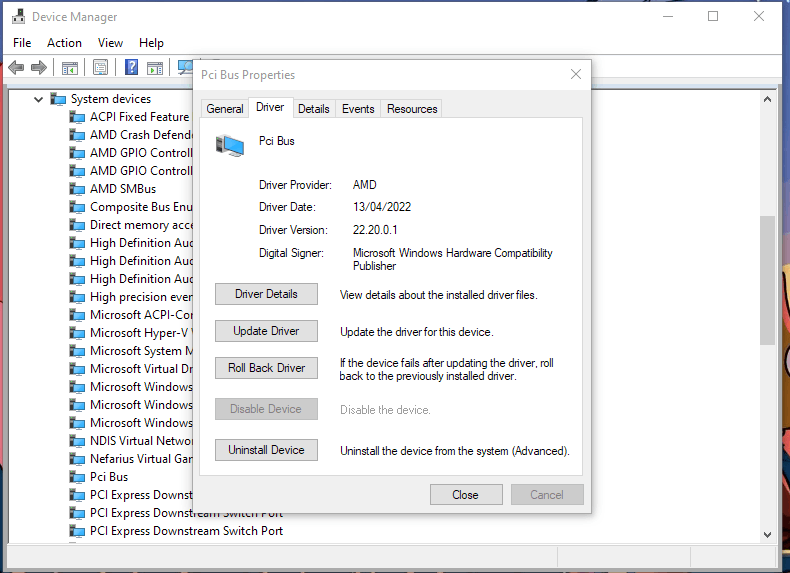This screenshot has width=790, height=573.
Task: Maximize the Device Manager window
Action: [x=713, y=16]
